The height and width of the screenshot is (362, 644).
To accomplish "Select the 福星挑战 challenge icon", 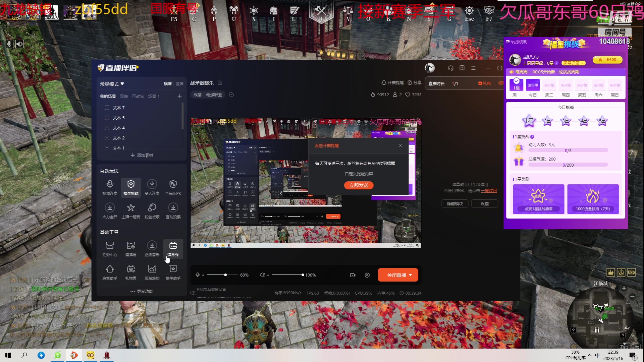I will tap(131, 187).
